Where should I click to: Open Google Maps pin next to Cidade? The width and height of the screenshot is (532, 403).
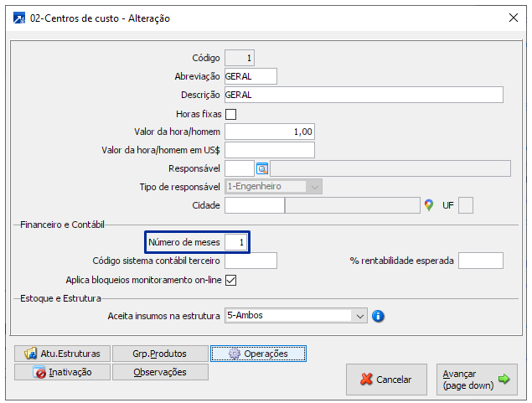coord(429,205)
